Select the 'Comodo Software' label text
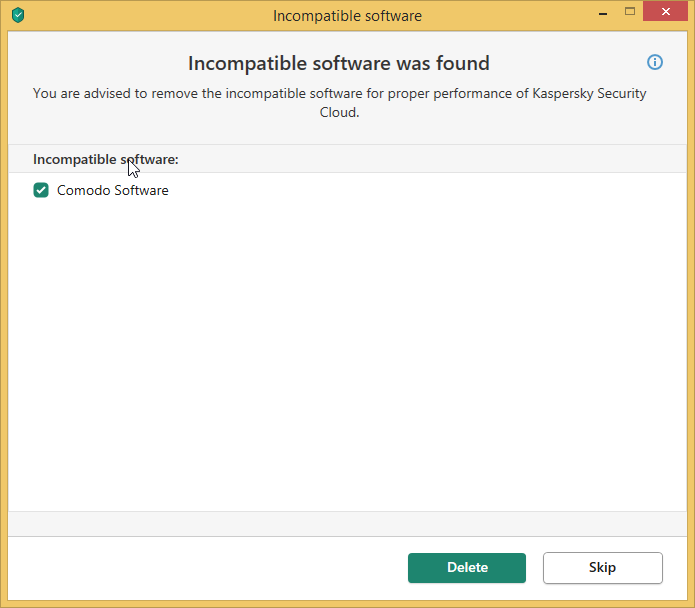Screen dimensions: 695x608 tap(113, 191)
